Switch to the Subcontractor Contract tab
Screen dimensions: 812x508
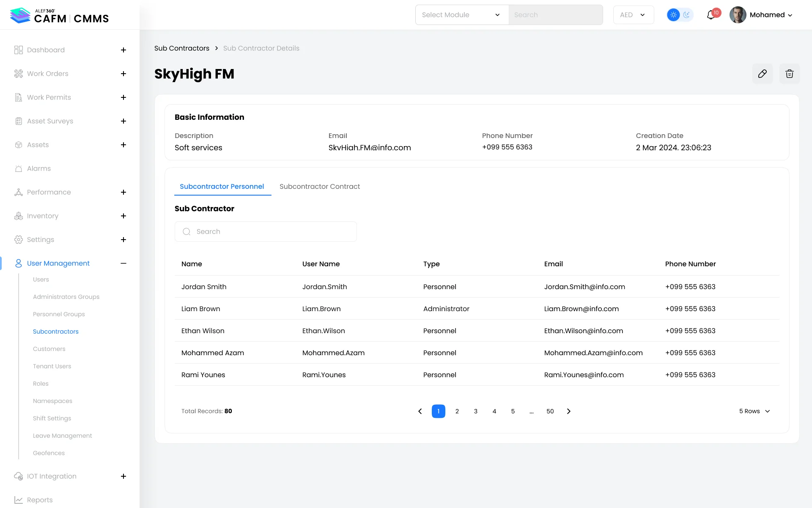tap(320, 187)
